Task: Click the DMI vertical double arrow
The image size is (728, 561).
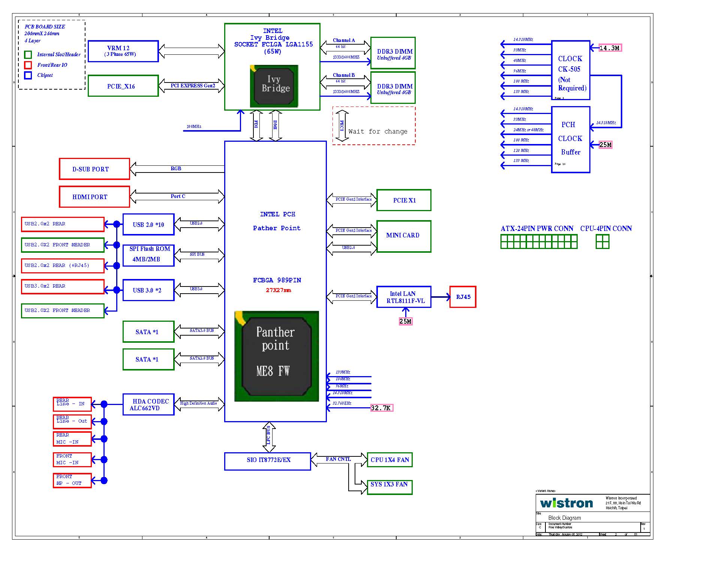Action: [276, 126]
